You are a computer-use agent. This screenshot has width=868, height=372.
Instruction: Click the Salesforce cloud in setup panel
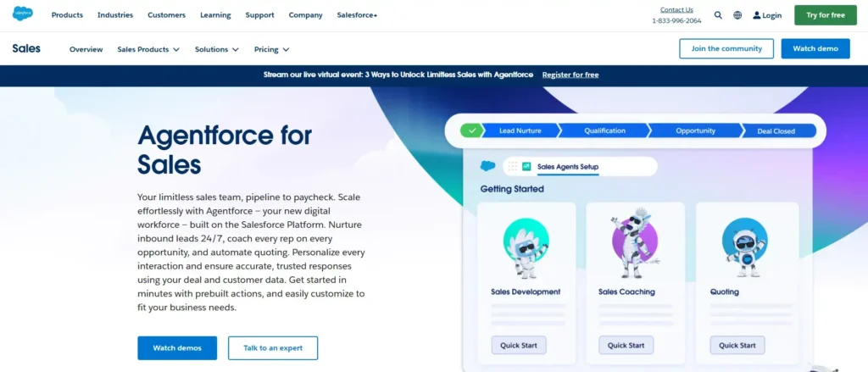487,165
